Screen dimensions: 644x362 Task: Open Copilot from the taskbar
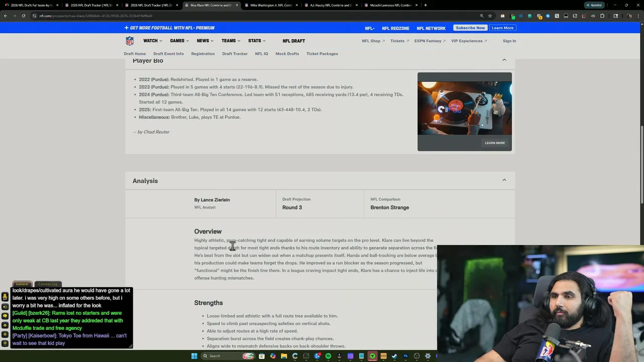(273, 356)
